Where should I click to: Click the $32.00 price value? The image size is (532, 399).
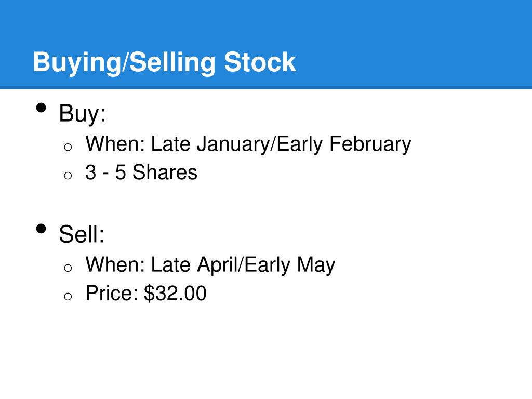(175, 293)
